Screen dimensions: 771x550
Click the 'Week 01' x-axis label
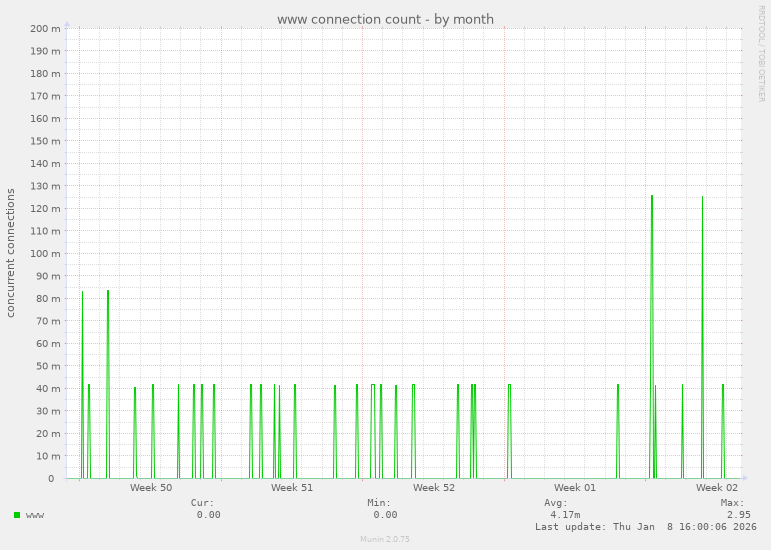(x=574, y=488)
